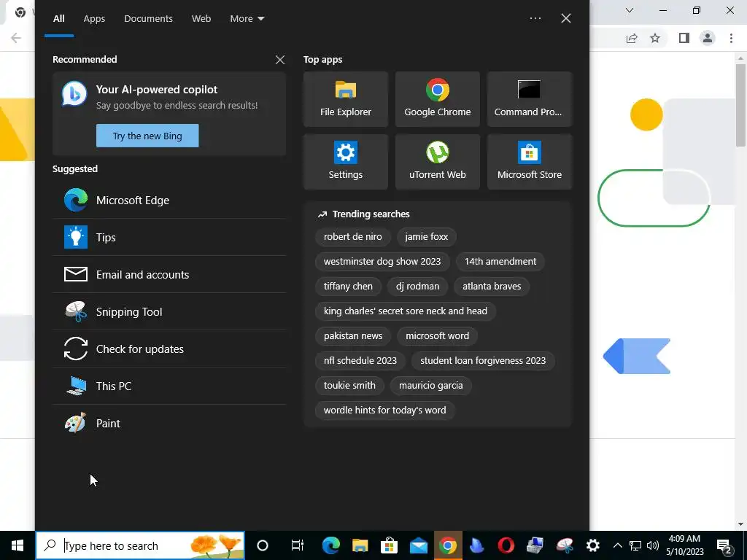
Task: Click the Windows Start button
Action: (x=18, y=545)
